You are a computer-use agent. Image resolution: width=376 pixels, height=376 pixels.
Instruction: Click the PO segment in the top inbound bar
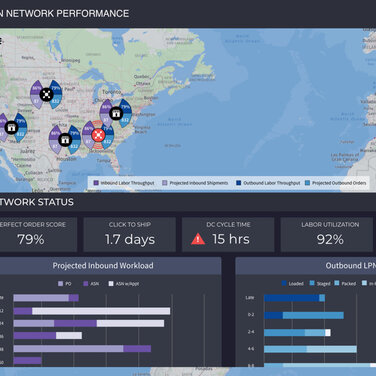[41, 298]
